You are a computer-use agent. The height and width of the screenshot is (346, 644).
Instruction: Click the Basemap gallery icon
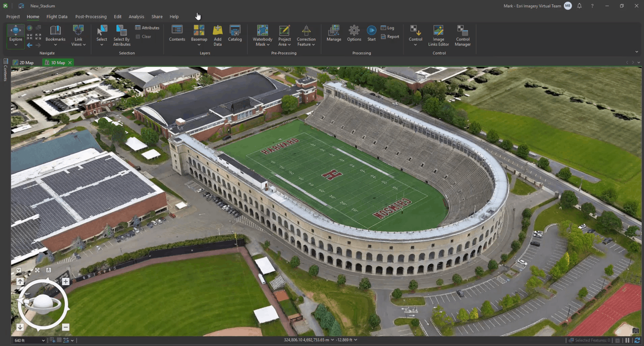pos(199,30)
